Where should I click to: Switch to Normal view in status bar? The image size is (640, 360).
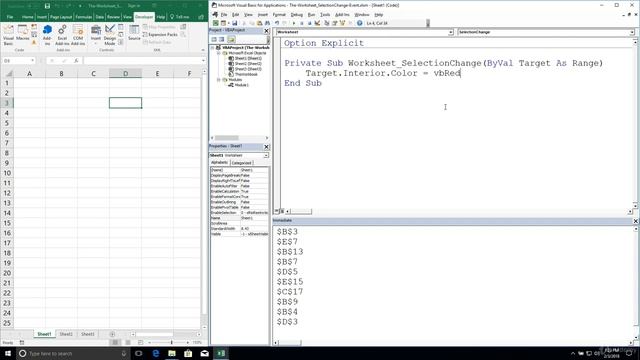pos(115,342)
